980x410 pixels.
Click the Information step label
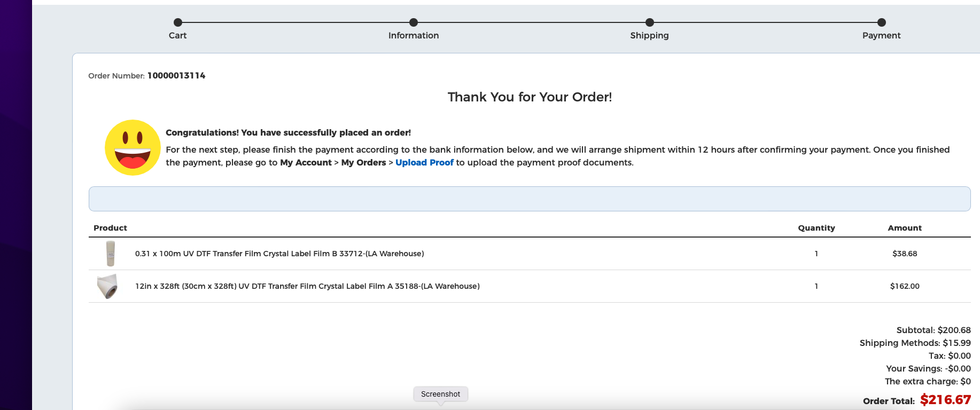[414, 35]
